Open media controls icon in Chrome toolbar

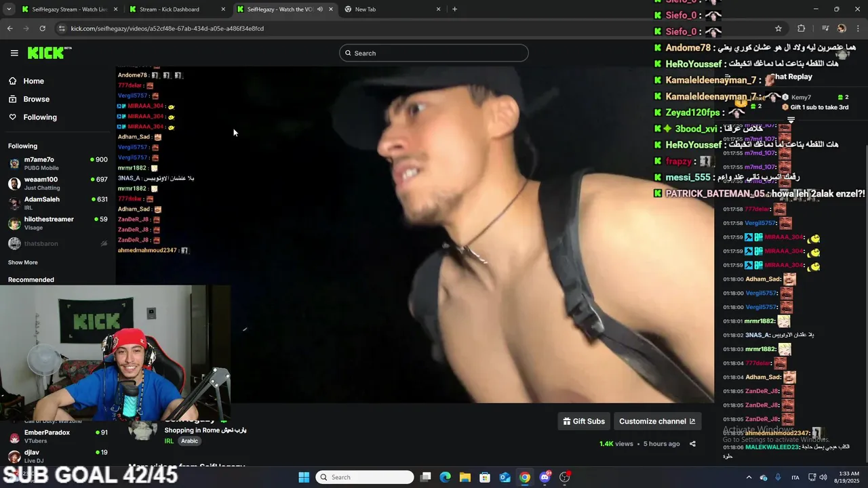pyautogui.click(x=825, y=28)
